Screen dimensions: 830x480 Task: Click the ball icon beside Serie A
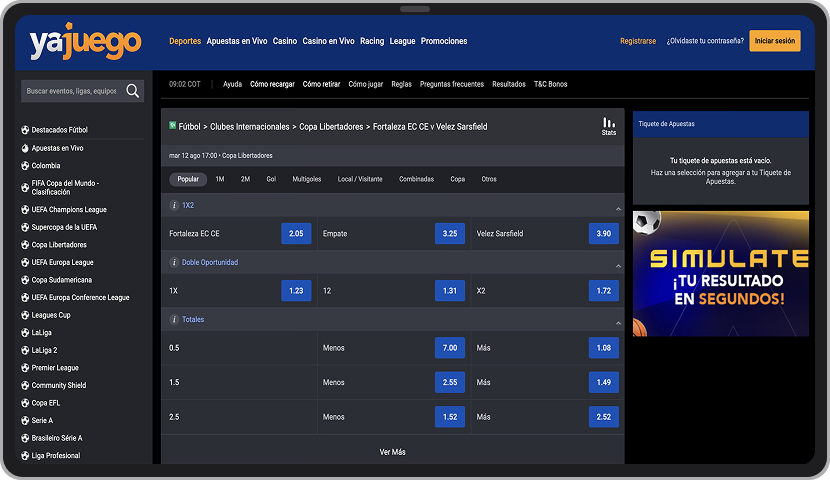pos(25,420)
